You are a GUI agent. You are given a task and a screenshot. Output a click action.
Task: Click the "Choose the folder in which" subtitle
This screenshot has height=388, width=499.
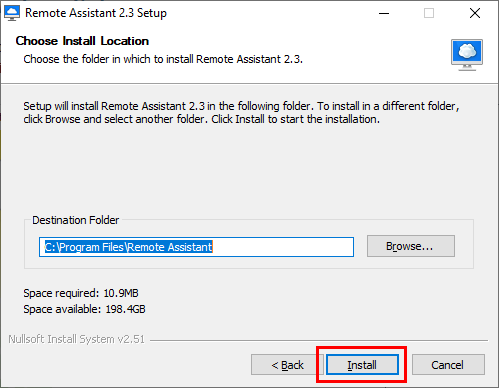[163, 59]
